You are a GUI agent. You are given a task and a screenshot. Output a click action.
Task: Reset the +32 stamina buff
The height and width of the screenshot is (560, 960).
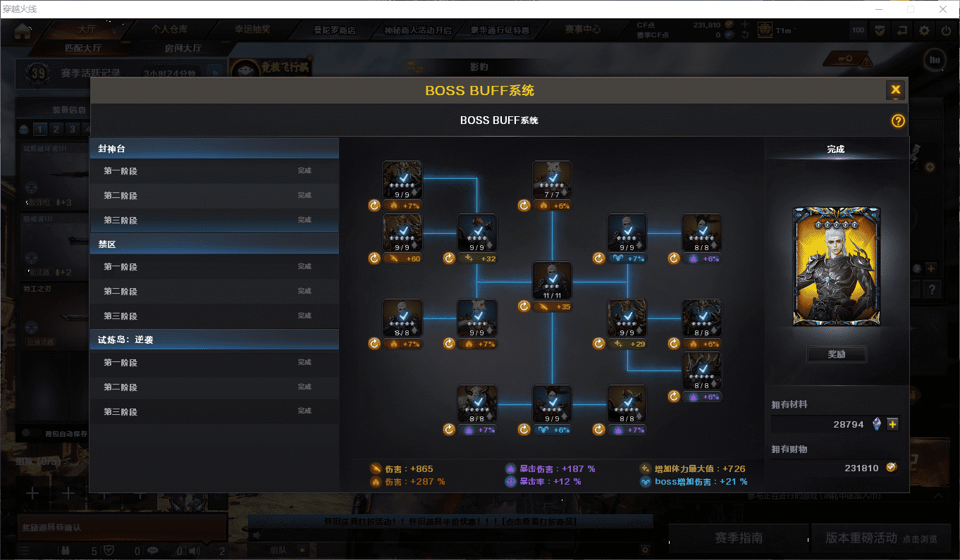(449, 259)
